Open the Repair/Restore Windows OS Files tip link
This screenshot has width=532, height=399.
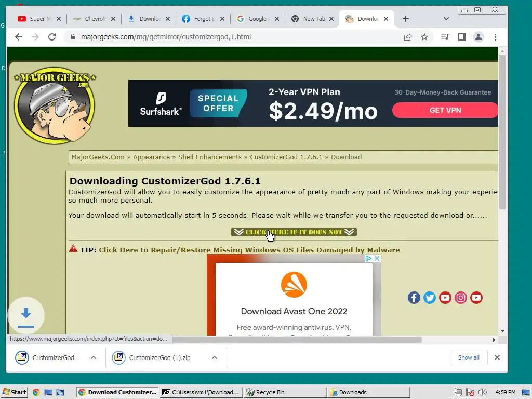click(x=249, y=250)
